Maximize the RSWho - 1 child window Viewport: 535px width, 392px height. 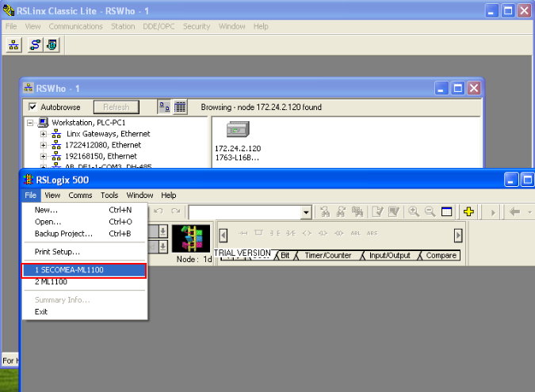point(458,89)
